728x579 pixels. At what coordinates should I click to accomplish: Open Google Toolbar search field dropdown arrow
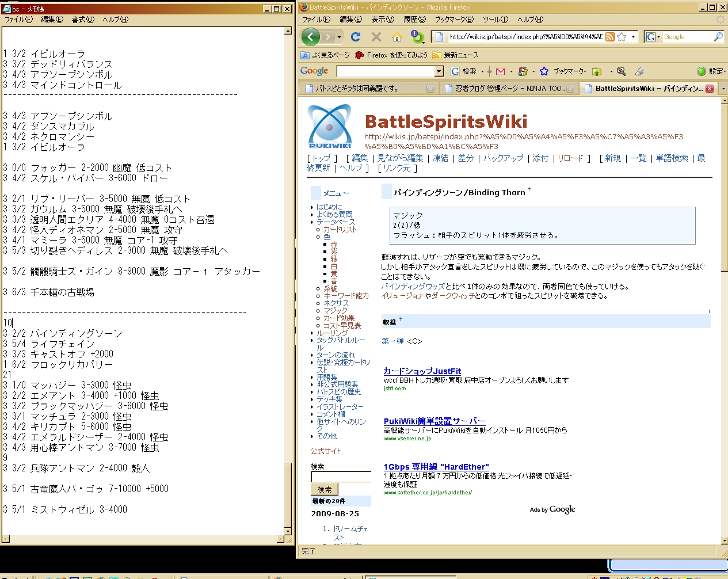click(x=439, y=71)
